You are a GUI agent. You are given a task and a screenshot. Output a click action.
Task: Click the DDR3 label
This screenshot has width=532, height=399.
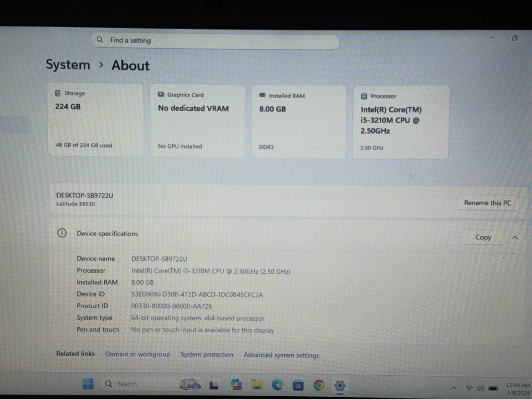coord(267,147)
